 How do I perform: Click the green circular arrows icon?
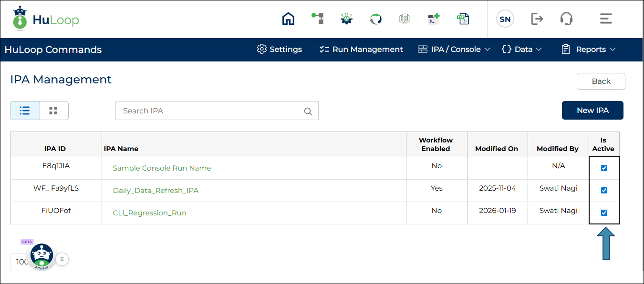coord(376,19)
